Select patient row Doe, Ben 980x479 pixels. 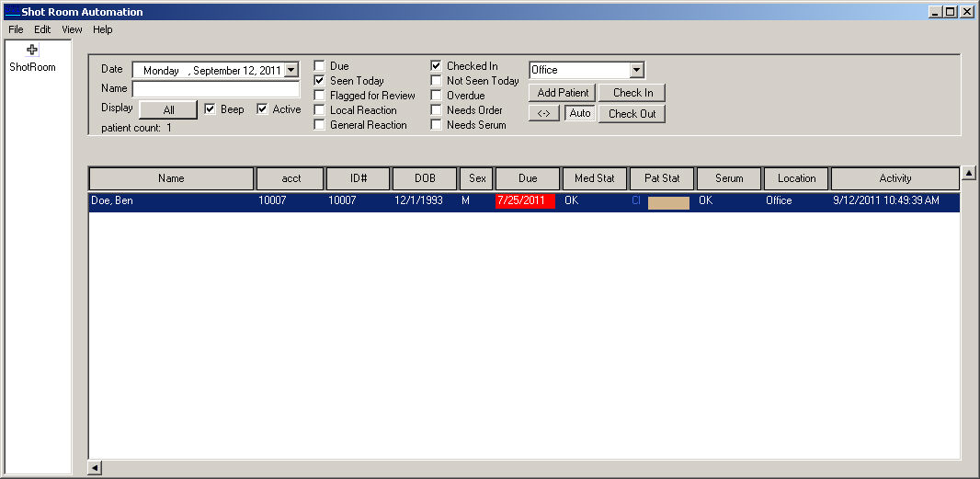pos(524,202)
